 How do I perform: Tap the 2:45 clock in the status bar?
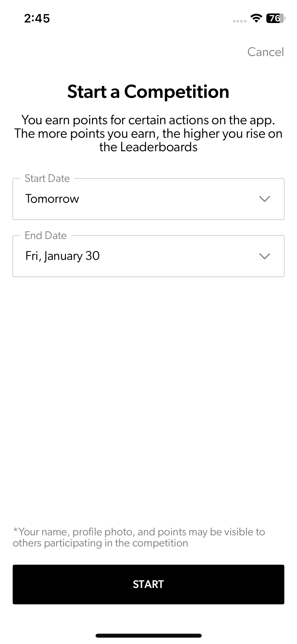(37, 19)
